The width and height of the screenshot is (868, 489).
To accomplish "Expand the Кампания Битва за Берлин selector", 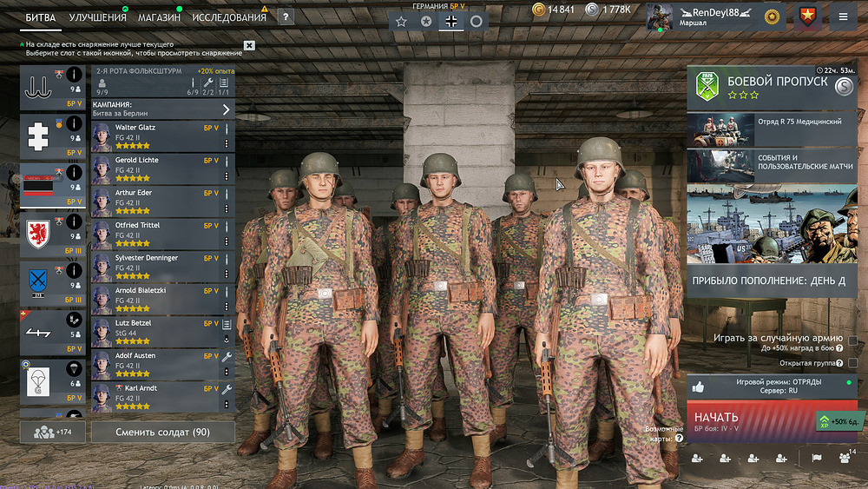I will [x=163, y=109].
